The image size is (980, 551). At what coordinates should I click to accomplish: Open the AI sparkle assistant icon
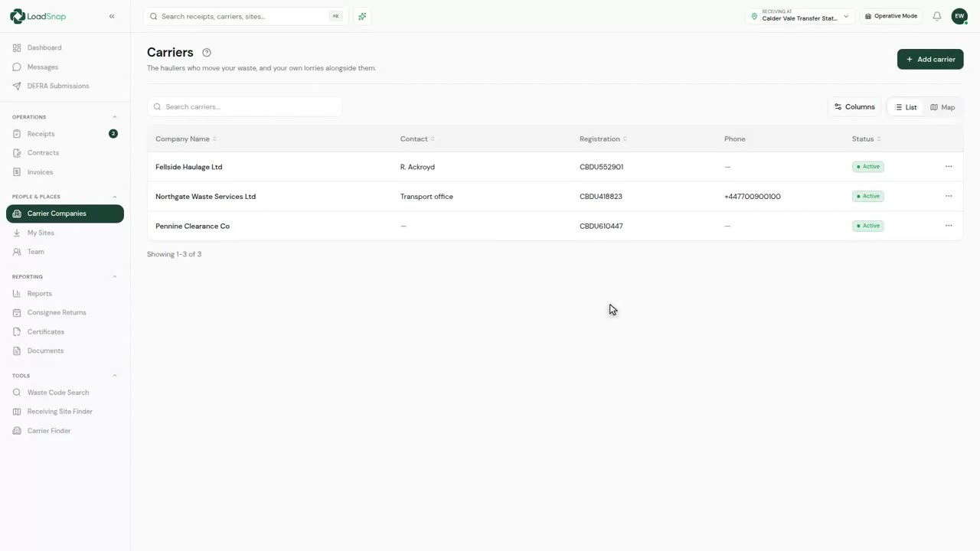point(362,16)
